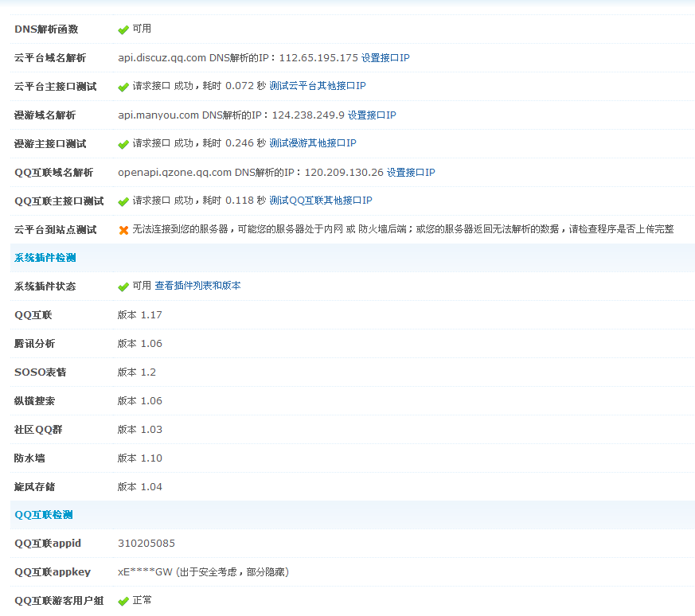The image size is (695, 616).
Task: Click the 漫游域名解析 row label
Action: pyautogui.click(x=45, y=115)
